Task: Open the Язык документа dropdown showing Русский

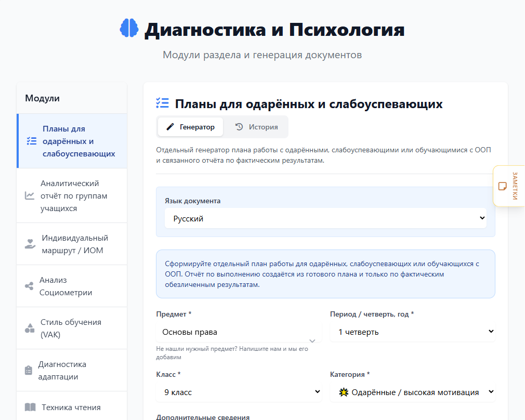Action: [325, 218]
